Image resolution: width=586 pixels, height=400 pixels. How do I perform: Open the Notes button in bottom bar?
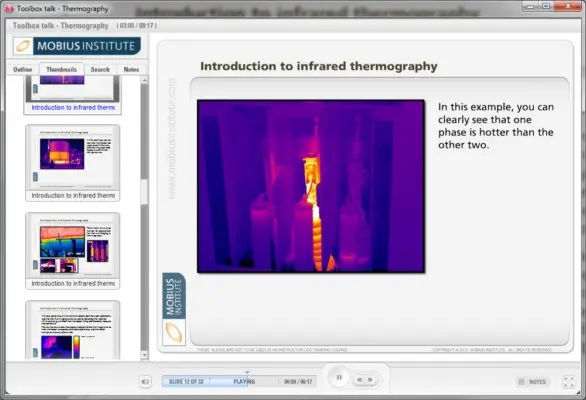pos(533,382)
